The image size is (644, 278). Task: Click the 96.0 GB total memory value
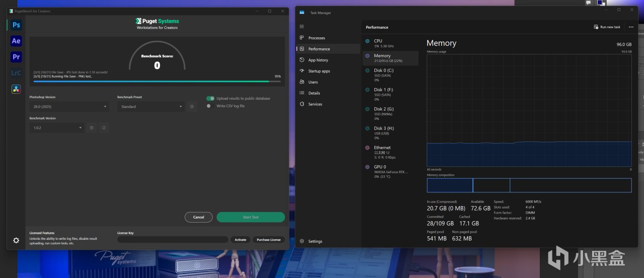pos(624,44)
